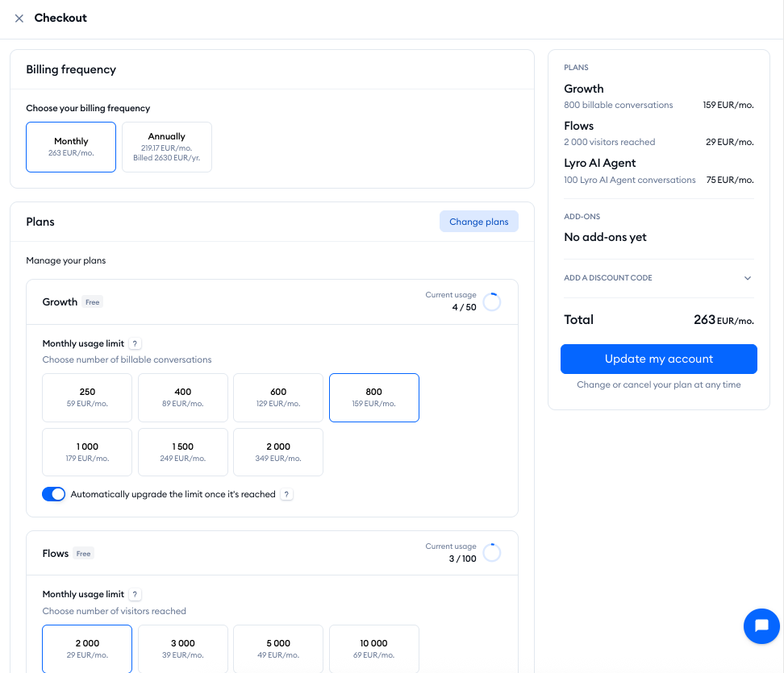Click the Monthly usage limit help icon under Growth
Image resolution: width=784 pixels, height=673 pixels.
tap(136, 343)
